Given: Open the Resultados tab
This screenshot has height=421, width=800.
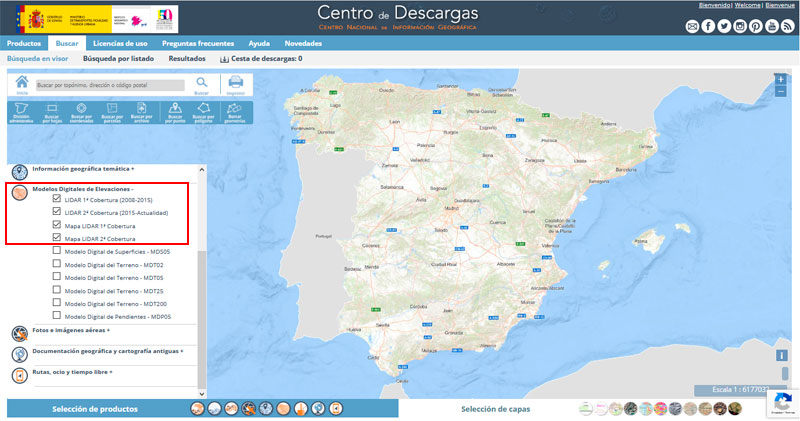Looking at the screenshot, I should [x=187, y=59].
